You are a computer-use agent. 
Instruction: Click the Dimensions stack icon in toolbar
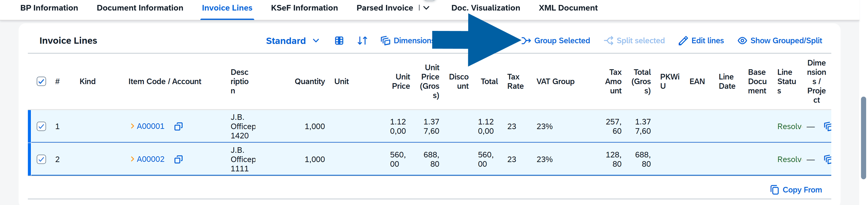(x=385, y=41)
